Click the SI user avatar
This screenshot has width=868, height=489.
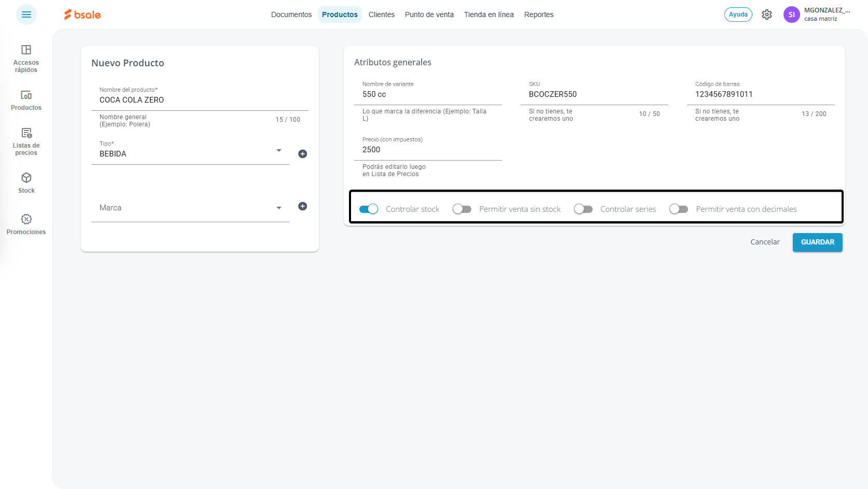(792, 15)
